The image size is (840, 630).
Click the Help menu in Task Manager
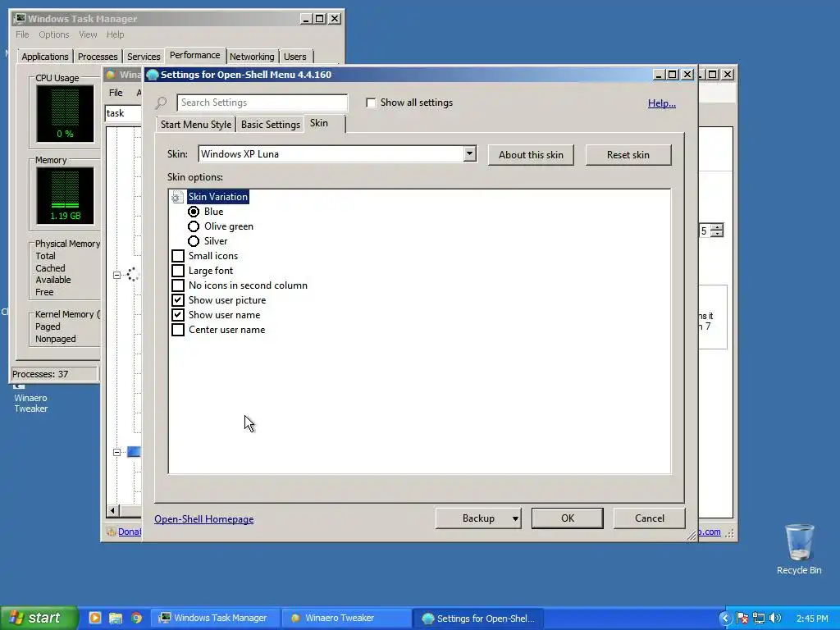[115, 34]
